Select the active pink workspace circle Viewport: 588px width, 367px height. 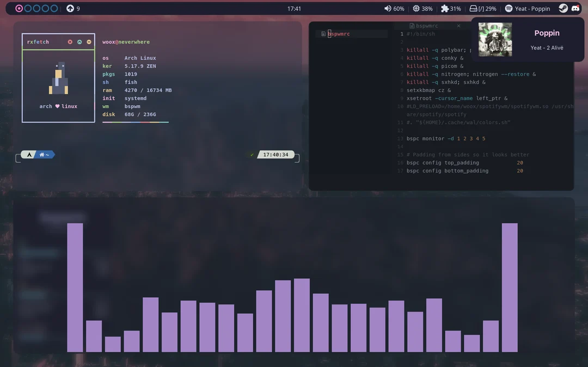point(19,8)
